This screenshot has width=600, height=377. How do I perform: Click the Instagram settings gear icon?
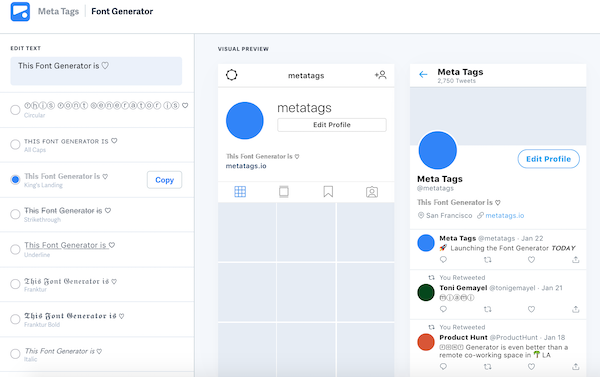(232, 75)
